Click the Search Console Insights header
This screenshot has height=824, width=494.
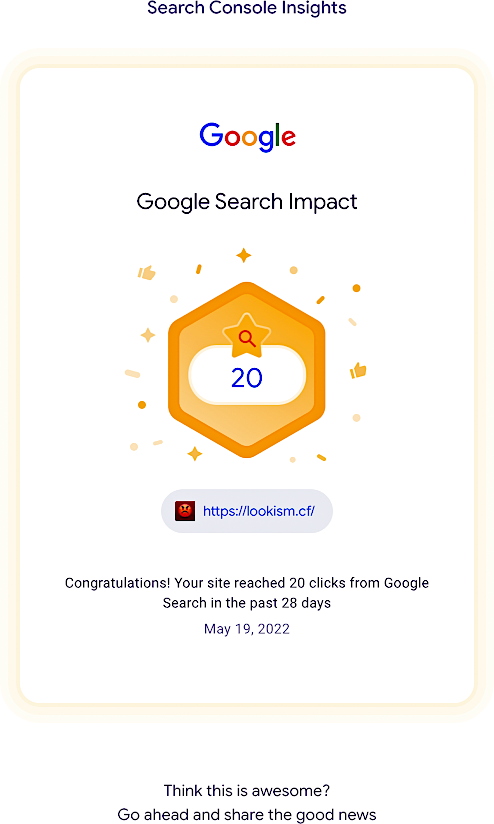[x=246, y=8]
